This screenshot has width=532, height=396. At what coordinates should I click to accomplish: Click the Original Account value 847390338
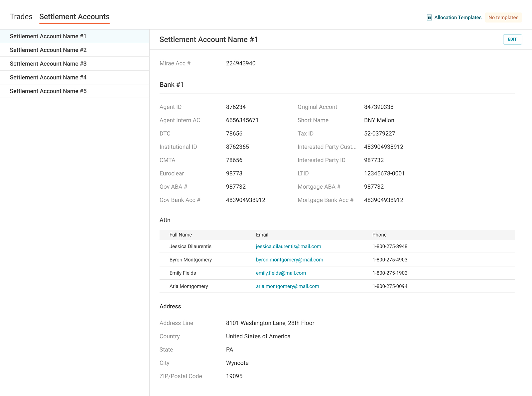pyautogui.click(x=379, y=107)
